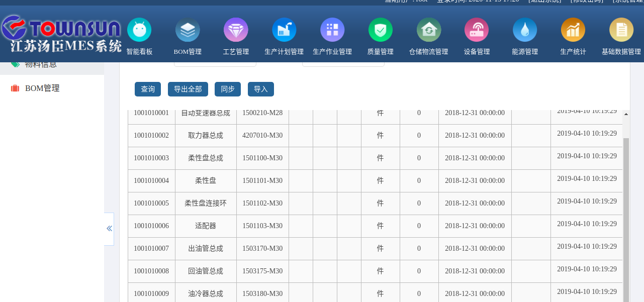The height and width of the screenshot is (302, 644).
Task: Click the BOM管理 layers icon
Action: pyautogui.click(x=188, y=30)
